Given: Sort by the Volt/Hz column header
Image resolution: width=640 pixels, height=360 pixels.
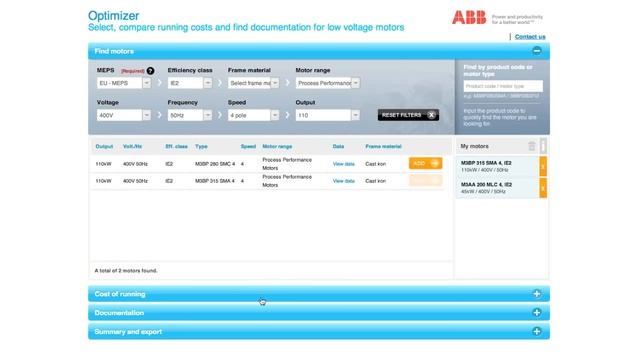Looking at the screenshot, I should coord(132,146).
